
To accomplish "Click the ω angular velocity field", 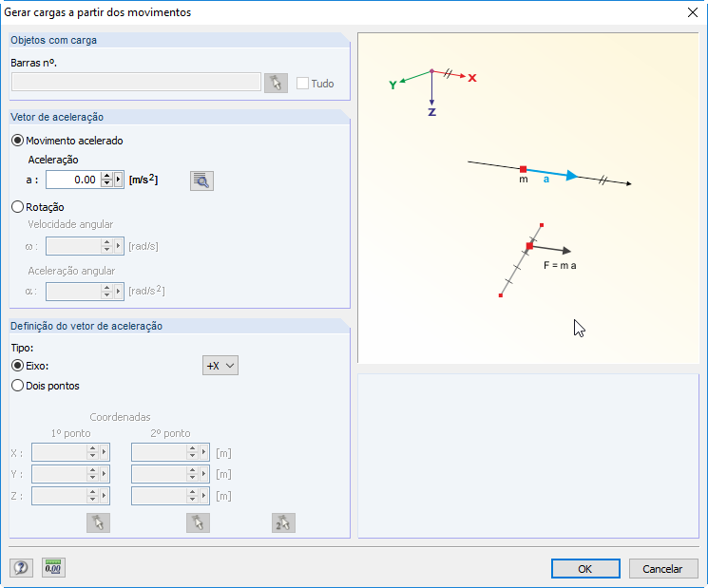I will click(x=73, y=246).
